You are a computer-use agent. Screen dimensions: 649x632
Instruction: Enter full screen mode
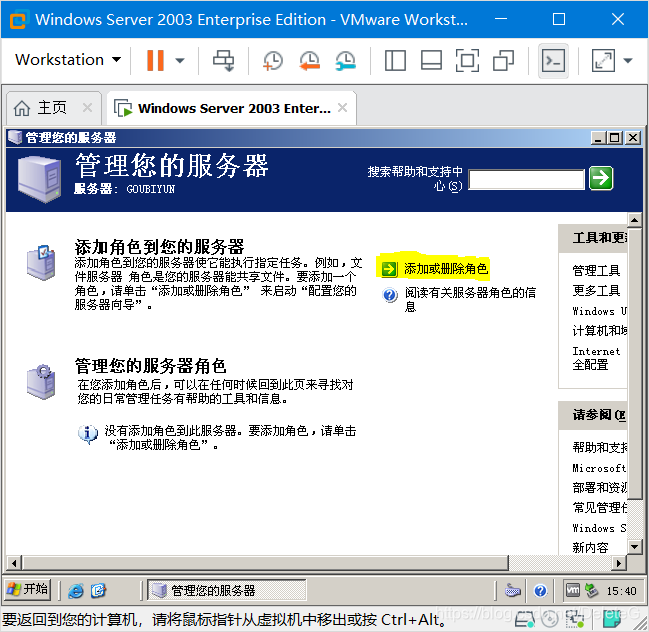467,60
